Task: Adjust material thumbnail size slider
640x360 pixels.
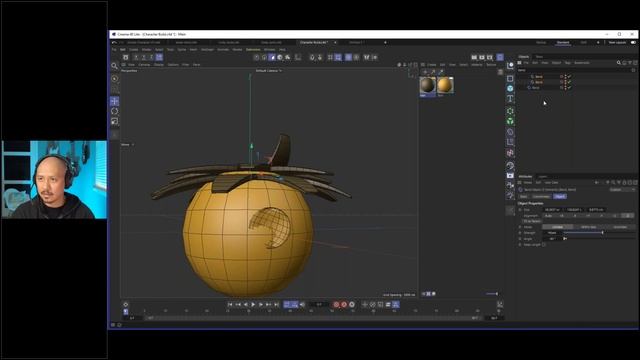Action: pos(491,293)
